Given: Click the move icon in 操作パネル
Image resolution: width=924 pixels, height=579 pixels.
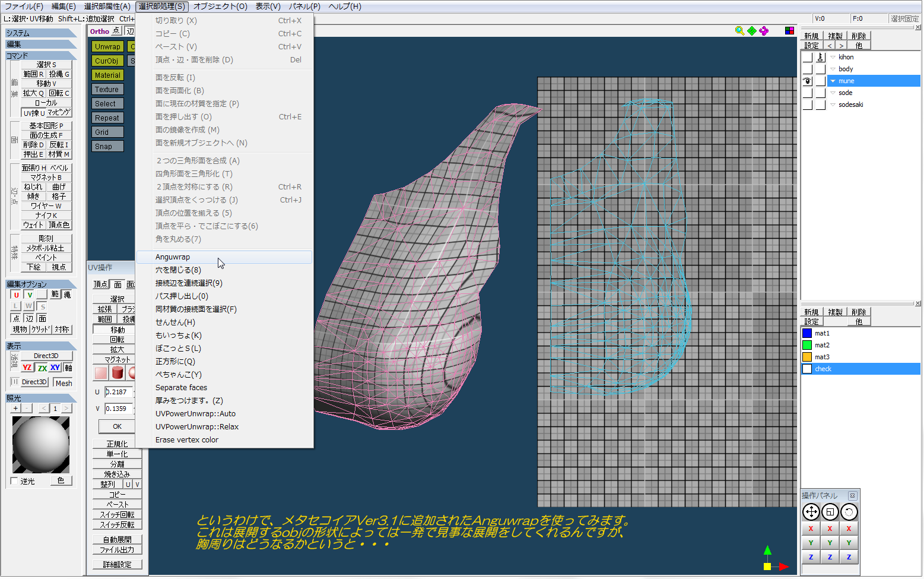Looking at the screenshot, I should [x=811, y=512].
